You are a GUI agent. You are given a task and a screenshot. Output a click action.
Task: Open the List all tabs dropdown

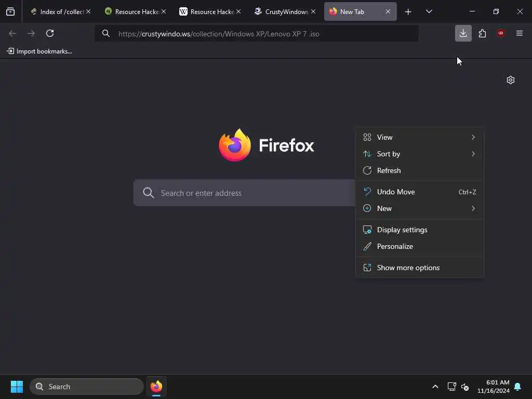point(429,11)
